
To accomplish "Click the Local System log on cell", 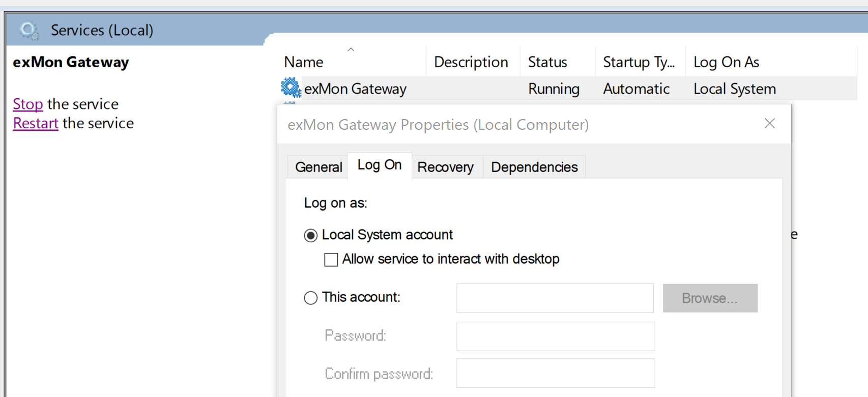I will click(735, 89).
